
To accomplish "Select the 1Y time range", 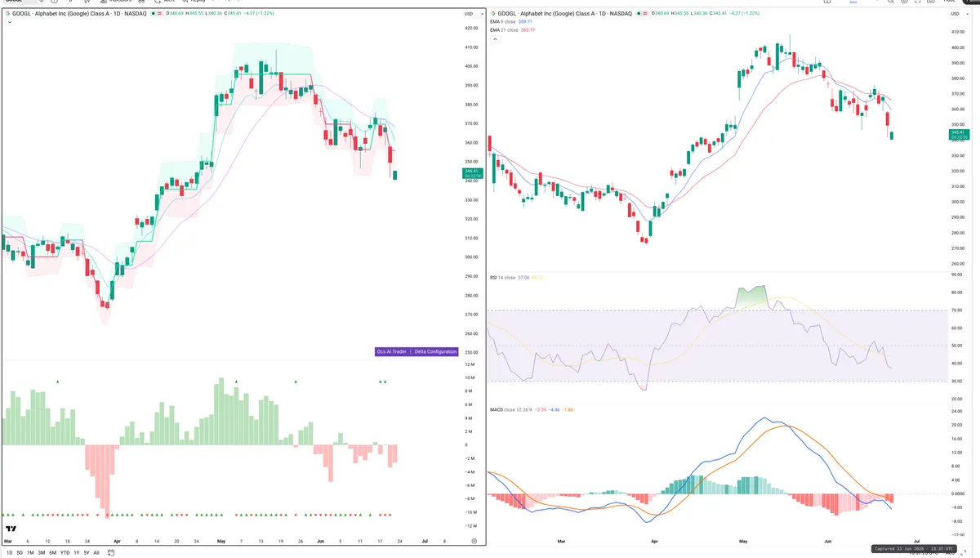I will 76,553.
